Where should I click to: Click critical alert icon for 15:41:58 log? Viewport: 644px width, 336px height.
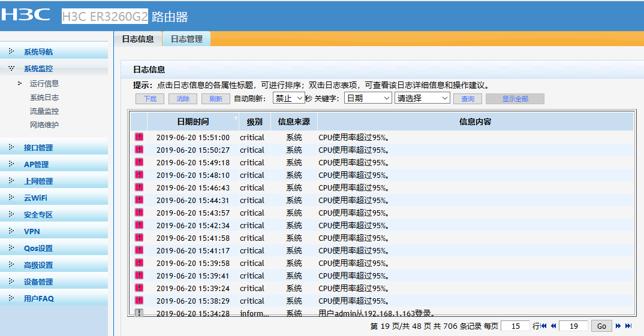click(139, 238)
